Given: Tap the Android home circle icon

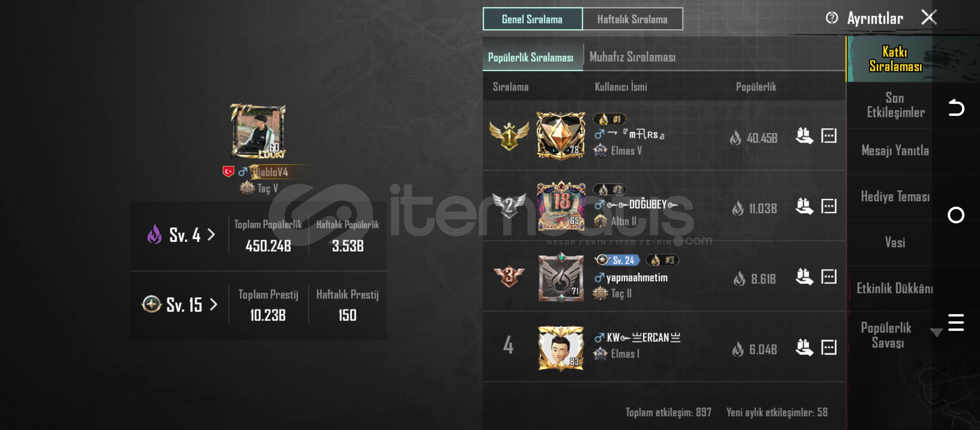Looking at the screenshot, I should click(x=956, y=215).
